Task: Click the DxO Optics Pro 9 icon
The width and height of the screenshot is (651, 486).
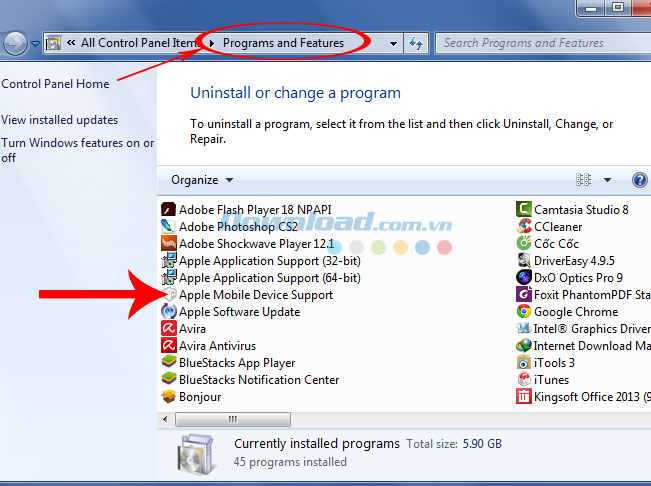Action: pyautogui.click(x=524, y=277)
